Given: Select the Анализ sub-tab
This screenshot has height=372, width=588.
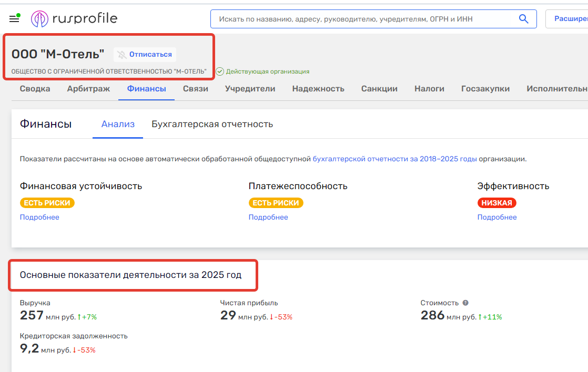Looking at the screenshot, I should tap(118, 125).
